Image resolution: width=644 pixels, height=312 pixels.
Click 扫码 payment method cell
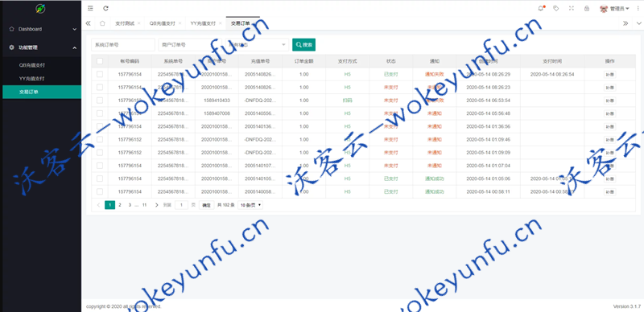(x=348, y=101)
